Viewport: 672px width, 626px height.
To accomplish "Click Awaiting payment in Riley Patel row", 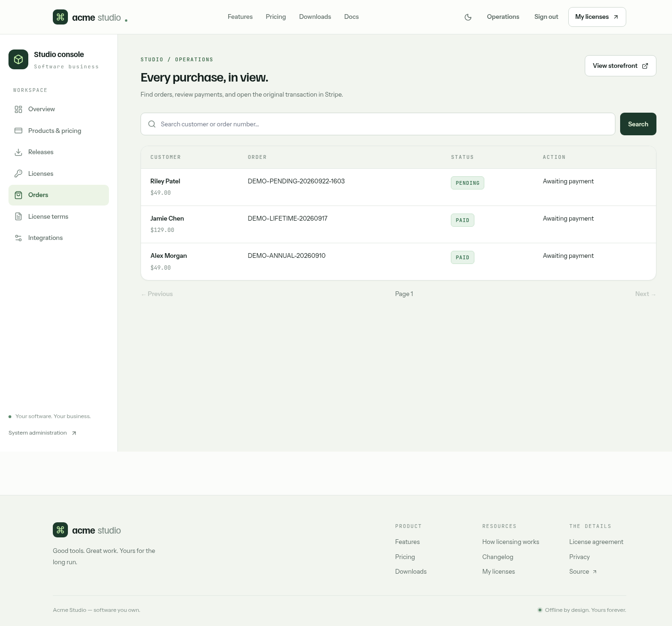I will [x=568, y=181].
